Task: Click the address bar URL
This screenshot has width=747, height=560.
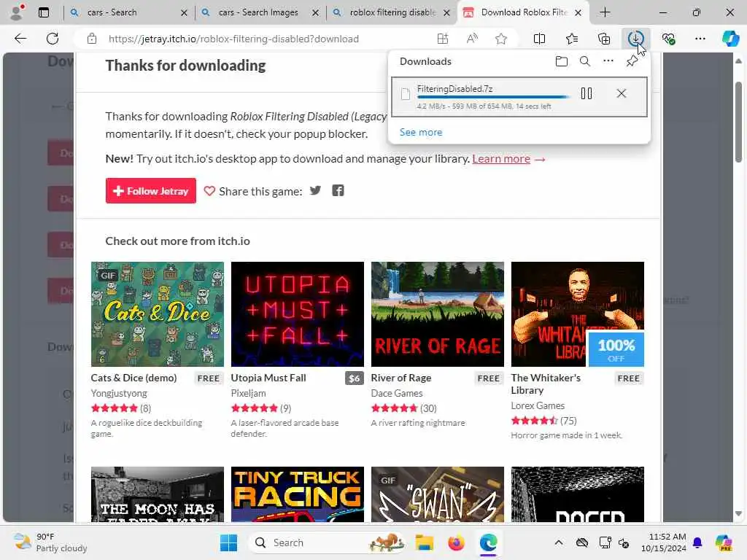Action: click(233, 39)
